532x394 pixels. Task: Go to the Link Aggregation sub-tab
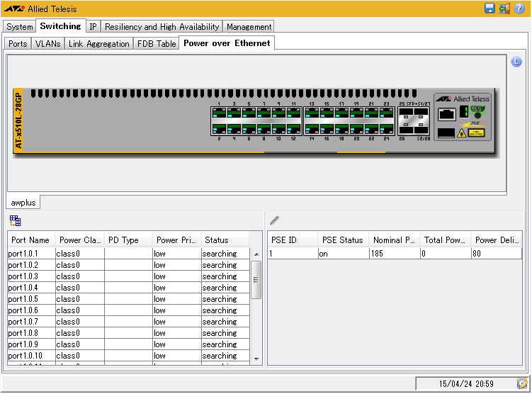[99, 44]
